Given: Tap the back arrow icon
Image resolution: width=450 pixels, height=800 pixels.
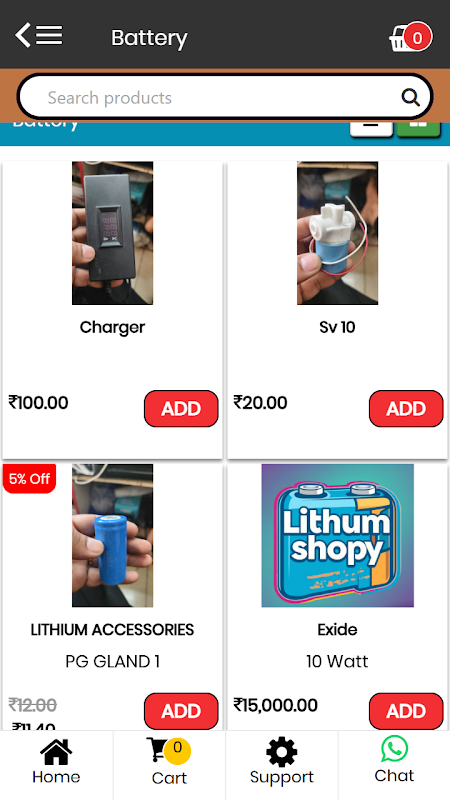Looking at the screenshot, I should click(x=22, y=36).
